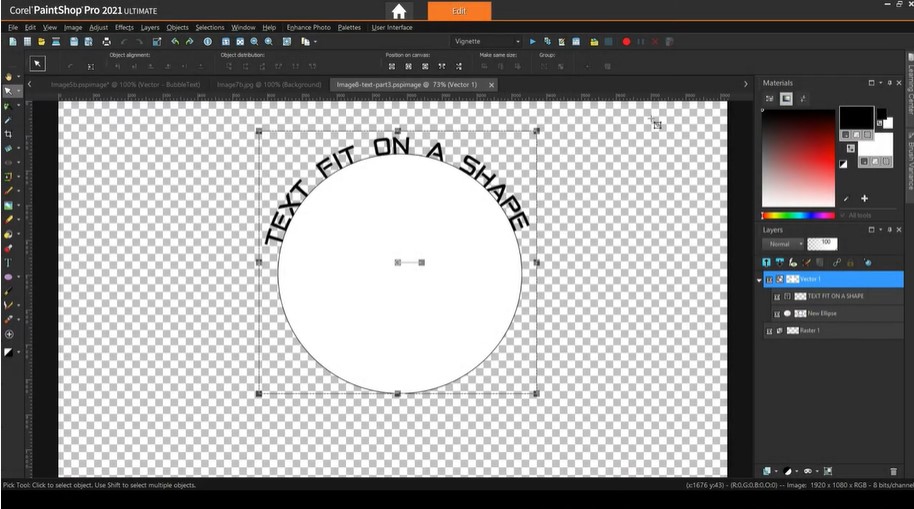Select the Dropper tool in tools toolbar

[x=8, y=120]
